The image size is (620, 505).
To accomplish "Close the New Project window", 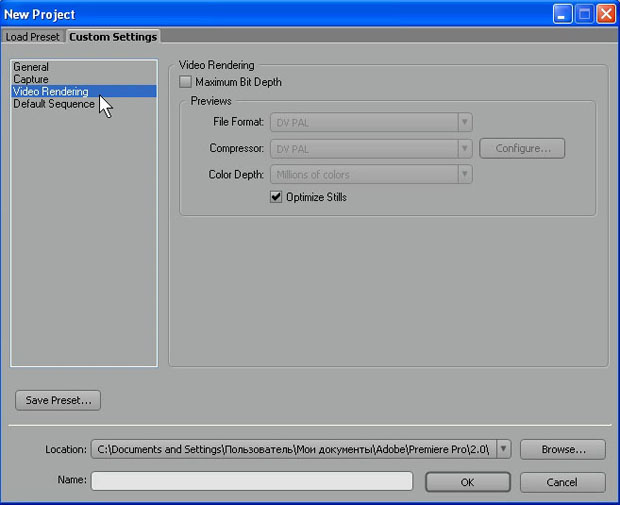I will 606,14.
